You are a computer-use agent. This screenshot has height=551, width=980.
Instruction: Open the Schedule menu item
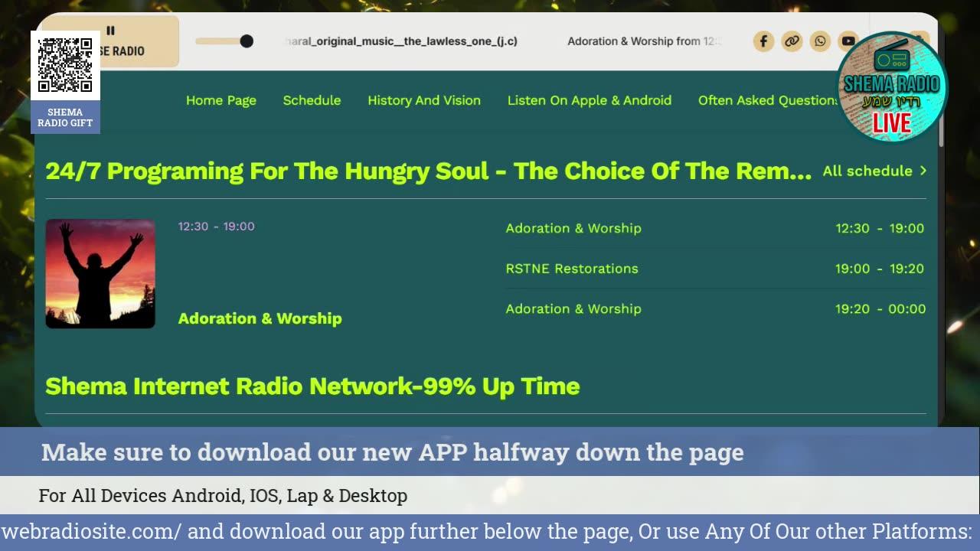pos(312,100)
